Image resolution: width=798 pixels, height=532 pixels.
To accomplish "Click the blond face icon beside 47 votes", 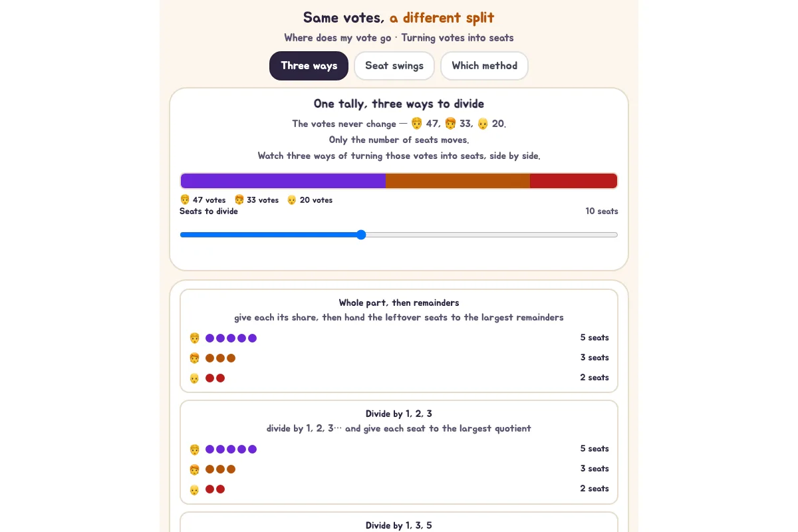I will pyautogui.click(x=185, y=199).
